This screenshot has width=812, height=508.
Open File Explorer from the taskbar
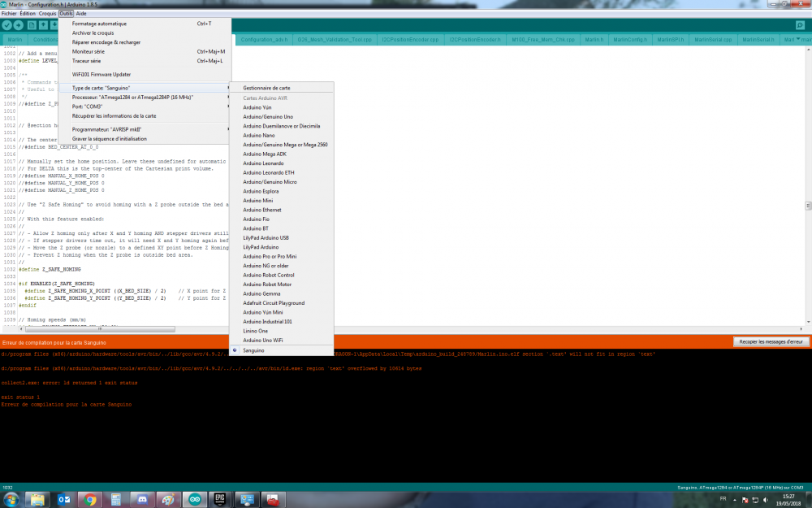37,500
